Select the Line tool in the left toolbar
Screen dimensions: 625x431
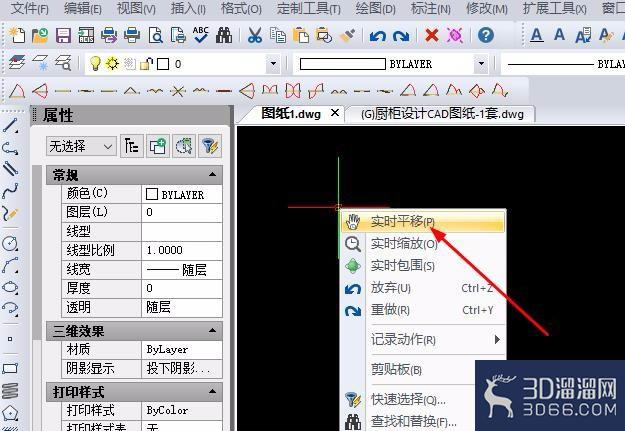10,126
